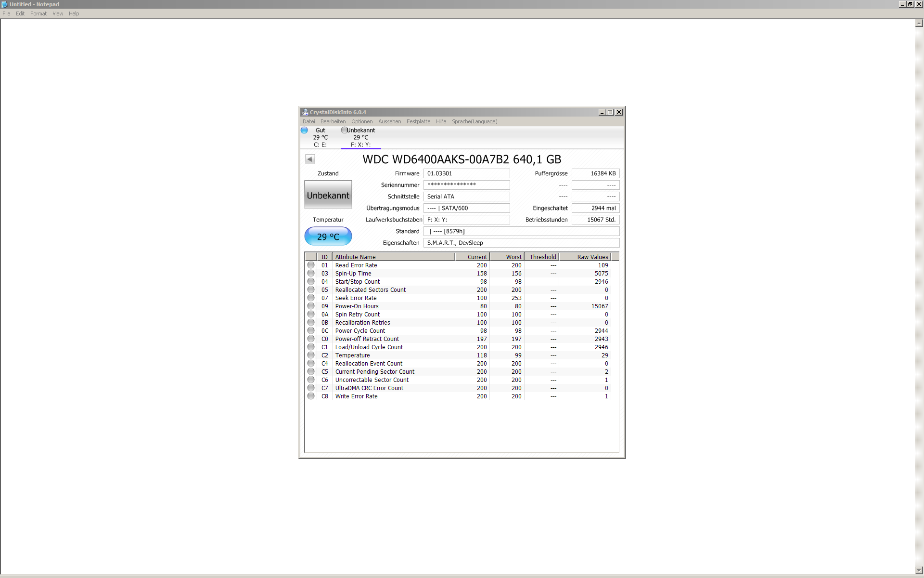
Task: Open the Sprache(Language) menu
Action: (x=474, y=121)
